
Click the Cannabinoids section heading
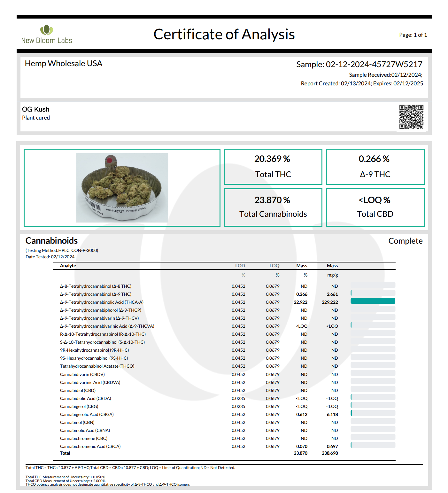point(51,240)
